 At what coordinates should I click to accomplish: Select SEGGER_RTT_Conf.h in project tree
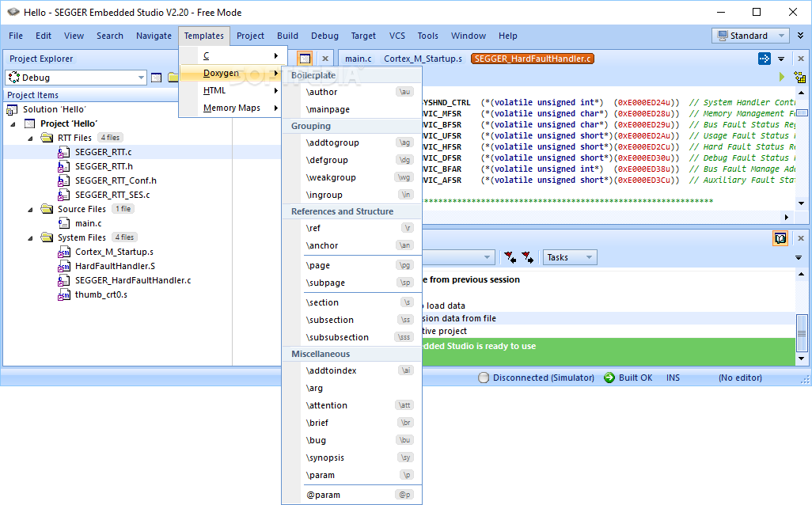tap(116, 180)
